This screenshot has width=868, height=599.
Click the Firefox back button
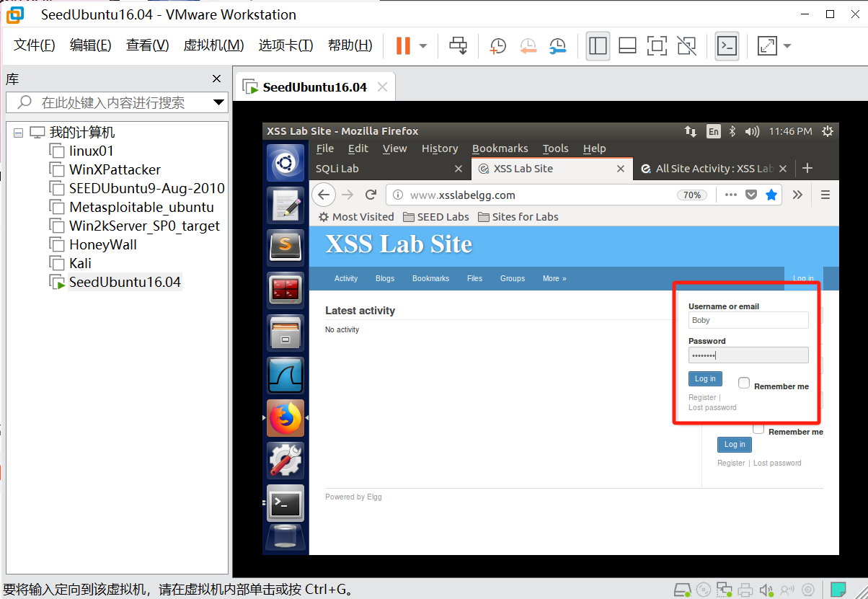[x=324, y=195]
